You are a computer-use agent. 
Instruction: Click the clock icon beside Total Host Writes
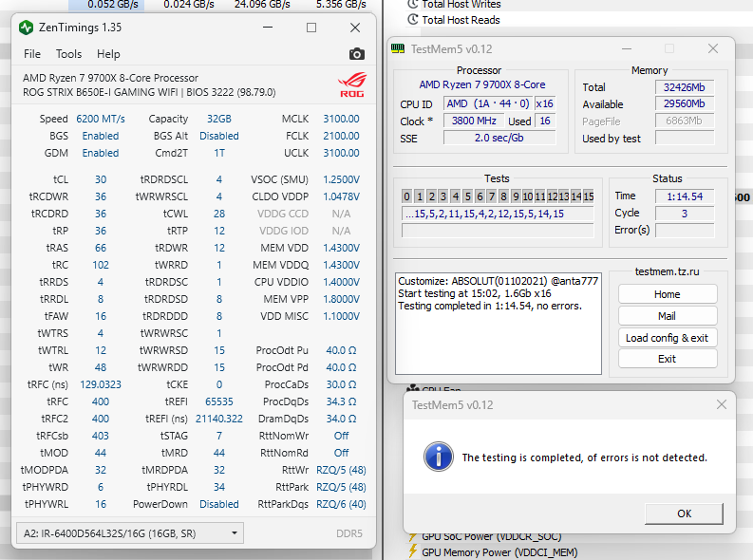point(413,5)
